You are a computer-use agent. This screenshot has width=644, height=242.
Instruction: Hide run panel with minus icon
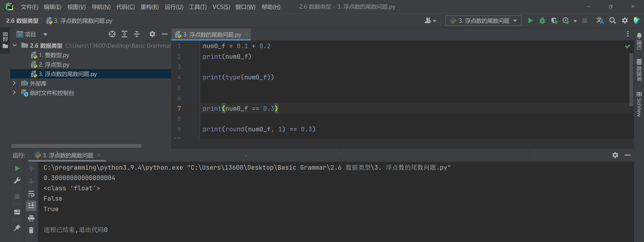[x=627, y=155]
